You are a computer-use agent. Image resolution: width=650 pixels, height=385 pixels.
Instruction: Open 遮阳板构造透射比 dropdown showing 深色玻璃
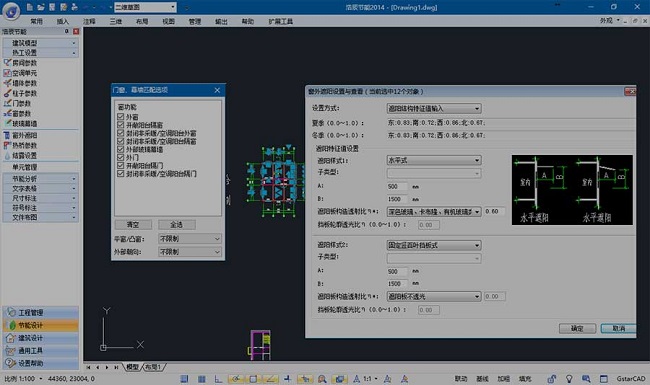434,212
